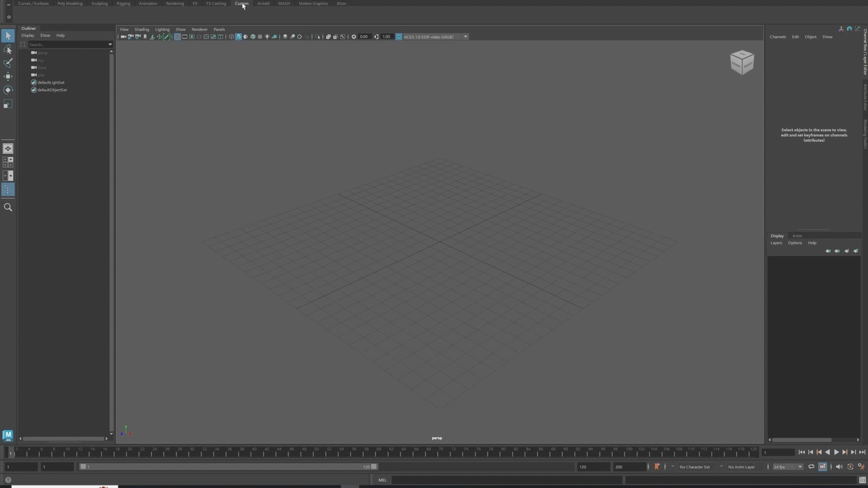The width and height of the screenshot is (868, 488).
Task: Toggle the viewport grid display button
Action: tap(177, 37)
